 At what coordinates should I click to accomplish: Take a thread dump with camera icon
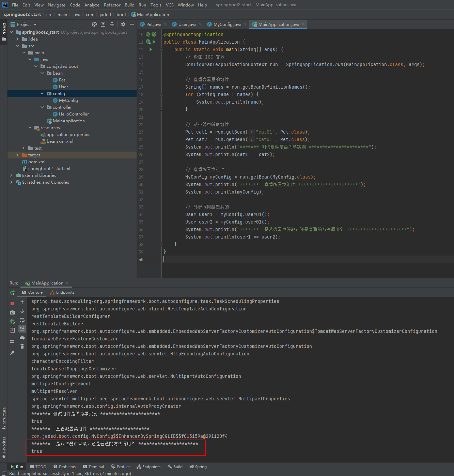(x=12, y=312)
